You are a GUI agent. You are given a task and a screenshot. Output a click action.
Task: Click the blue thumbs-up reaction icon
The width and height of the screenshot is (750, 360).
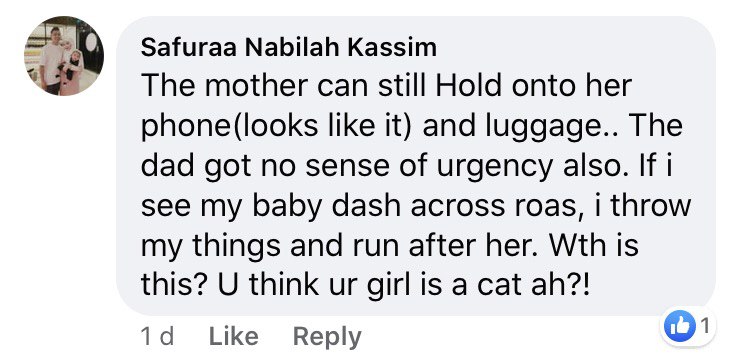pyautogui.click(x=680, y=326)
